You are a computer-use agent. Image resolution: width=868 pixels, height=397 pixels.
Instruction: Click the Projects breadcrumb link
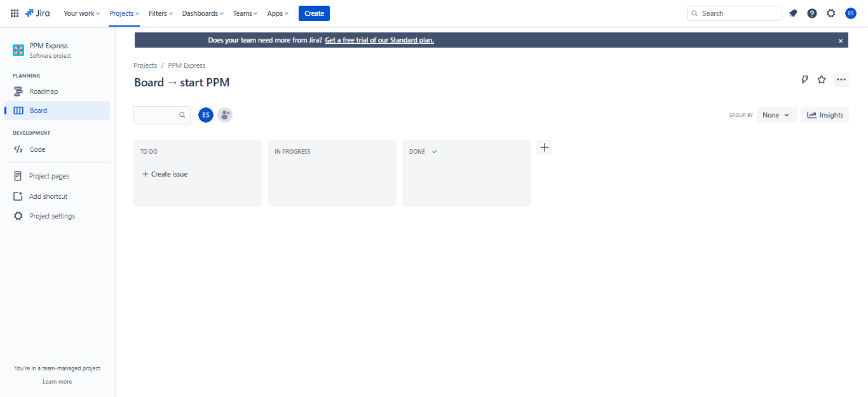145,65
